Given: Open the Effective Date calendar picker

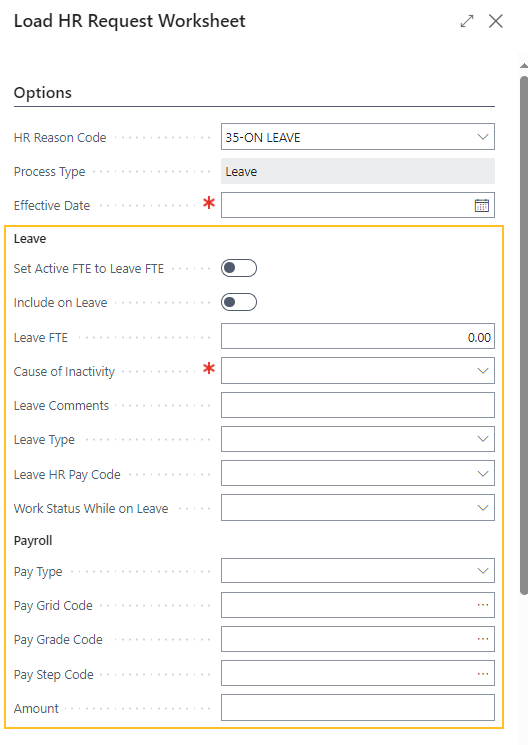Looking at the screenshot, I should click(481, 205).
